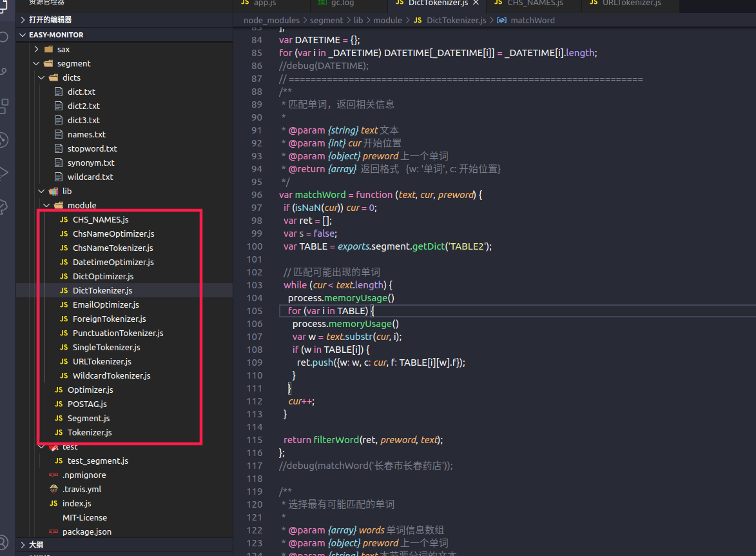The height and width of the screenshot is (556, 756).
Task: Open stopword.txt in the explorer
Action: [x=92, y=148]
